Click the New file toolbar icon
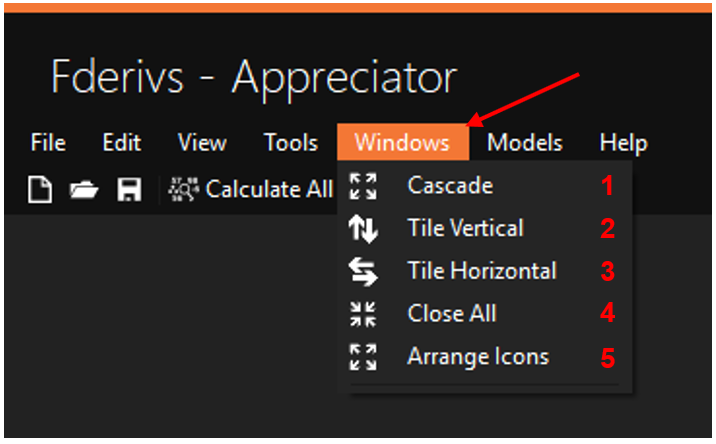Screen dimensions: 716x444 coord(39,189)
